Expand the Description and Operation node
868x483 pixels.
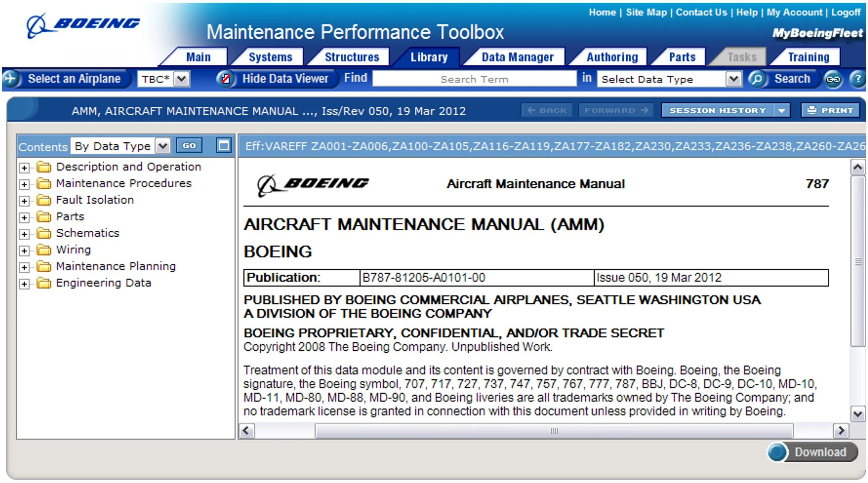[x=24, y=168]
